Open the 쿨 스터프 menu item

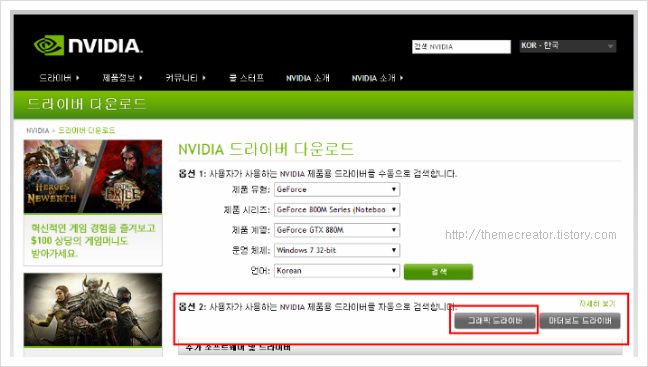(x=246, y=78)
